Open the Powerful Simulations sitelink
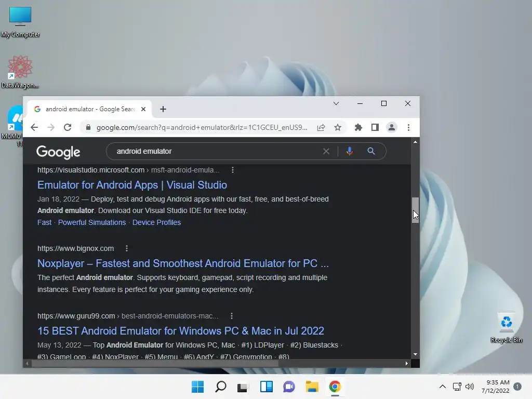This screenshot has width=532, height=399. click(x=92, y=222)
